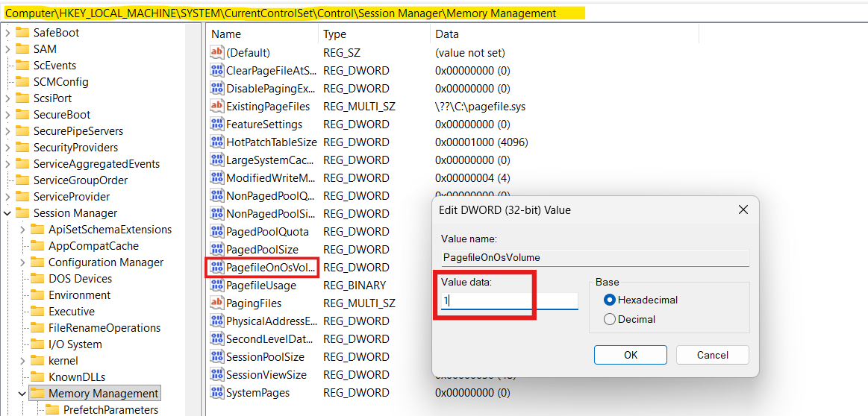The width and height of the screenshot is (868, 416).
Task: Click the PagefileUsage binary icon
Action: tap(216, 286)
